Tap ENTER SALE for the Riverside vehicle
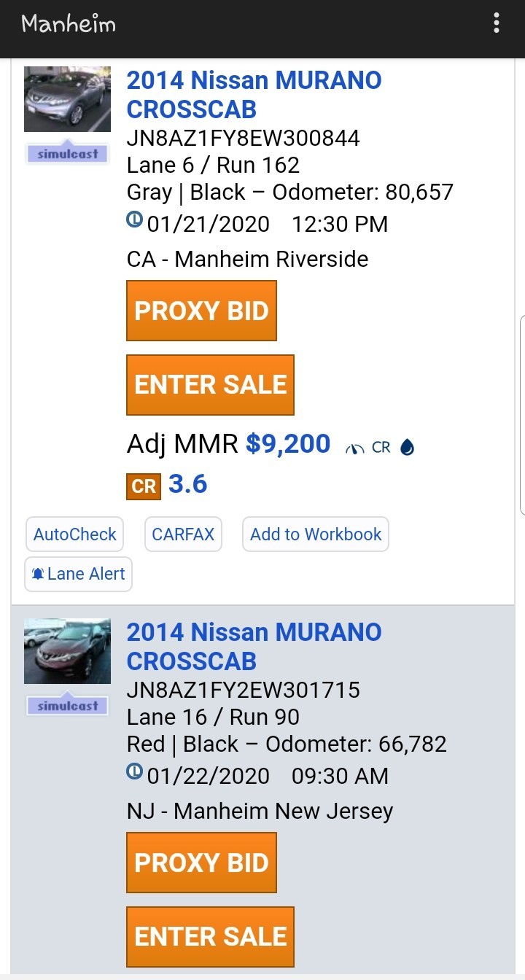 pos(211,385)
